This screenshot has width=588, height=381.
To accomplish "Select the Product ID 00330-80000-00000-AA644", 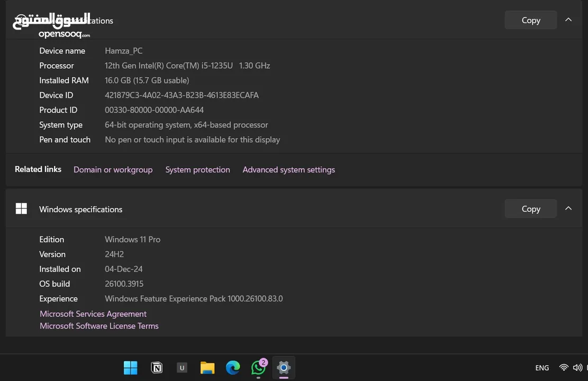I will [x=154, y=110].
